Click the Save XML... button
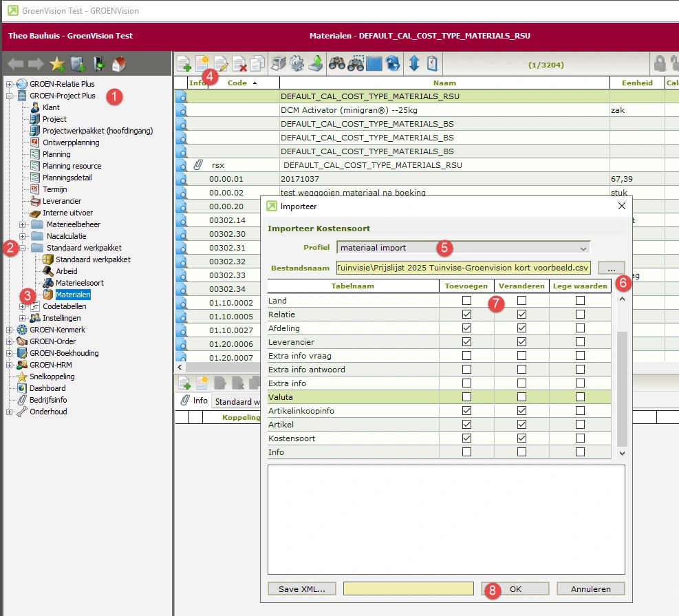The width and height of the screenshot is (679, 616). pyautogui.click(x=302, y=588)
